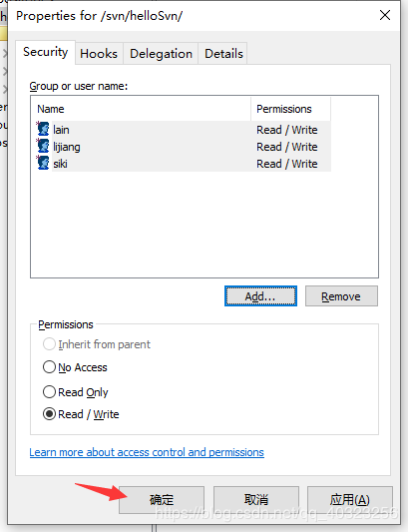Cancel with the 取消 button
Screen dimensions: 408x532
click(x=256, y=499)
